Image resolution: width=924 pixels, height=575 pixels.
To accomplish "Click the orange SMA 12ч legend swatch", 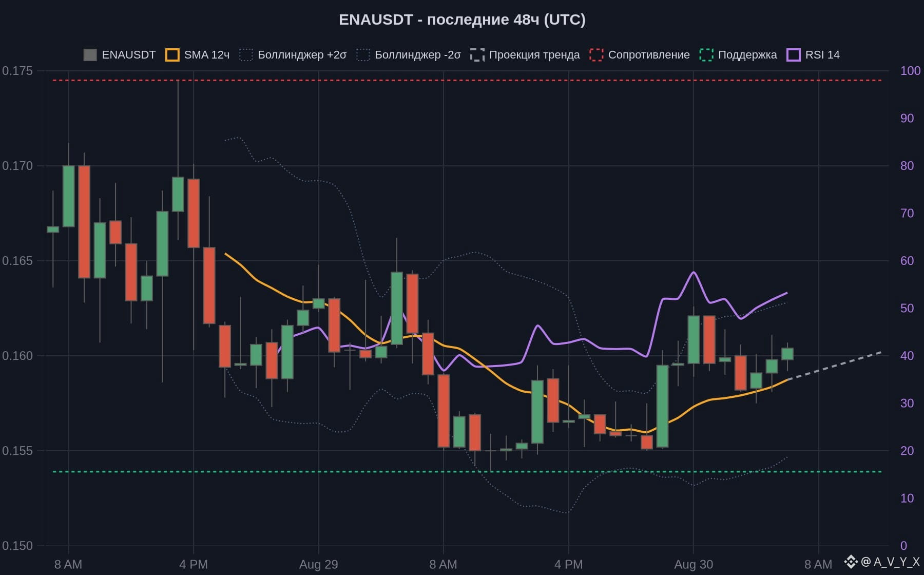I will (172, 55).
